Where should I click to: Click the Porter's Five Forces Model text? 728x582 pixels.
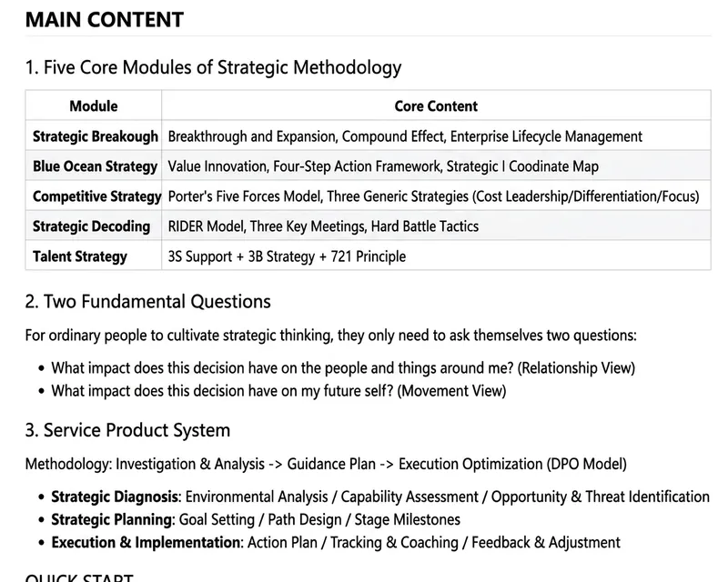click(245, 196)
